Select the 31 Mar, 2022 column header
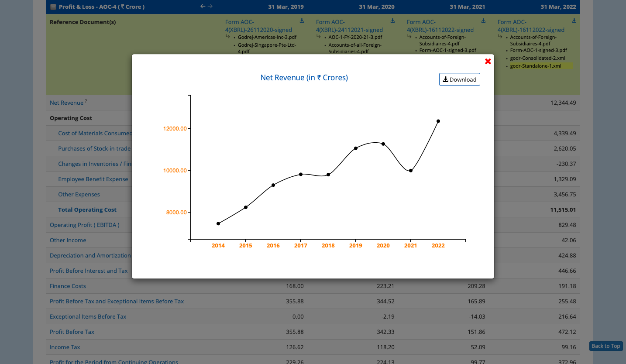Image resolution: width=626 pixels, height=364 pixels. [558, 7]
